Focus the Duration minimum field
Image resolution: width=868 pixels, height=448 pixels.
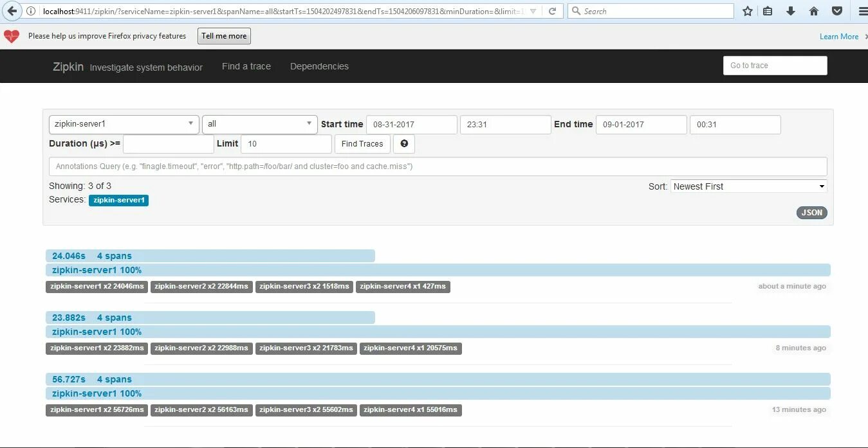click(x=169, y=144)
